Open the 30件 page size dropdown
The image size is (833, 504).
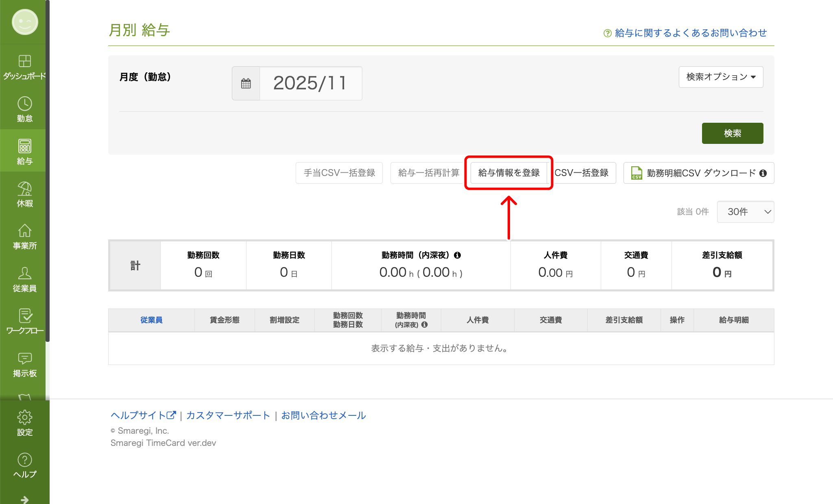point(745,212)
